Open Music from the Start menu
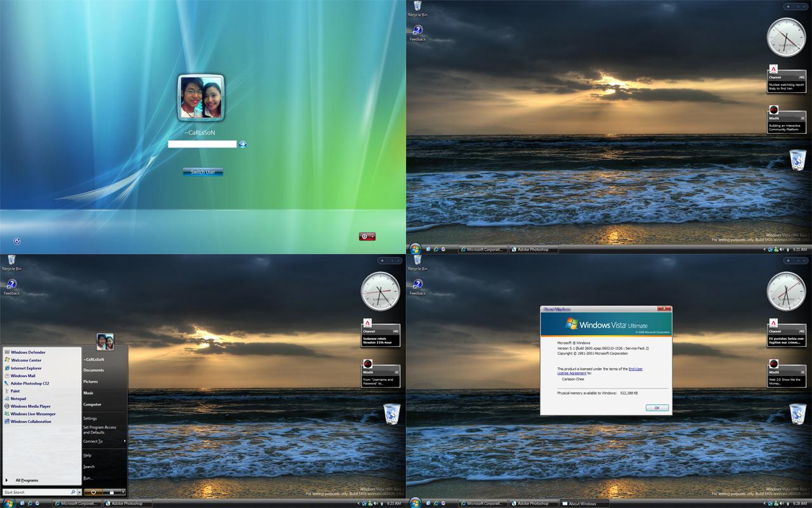812x508 pixels. (88, 393)
